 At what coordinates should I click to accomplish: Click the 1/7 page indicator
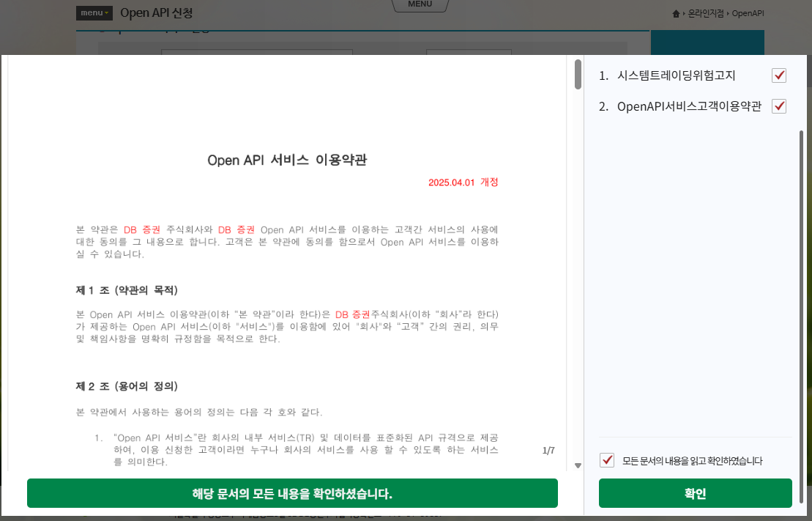click(548, 451)
